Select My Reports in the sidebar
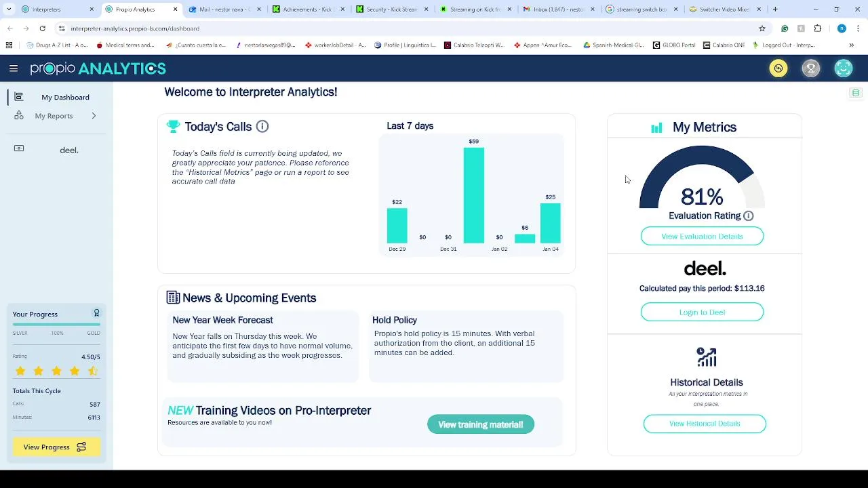868x488 pixels. [54, 116]
